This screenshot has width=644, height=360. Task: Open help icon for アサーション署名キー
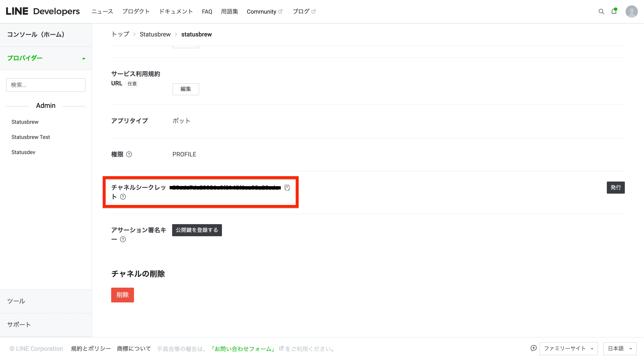click(123, 239)
